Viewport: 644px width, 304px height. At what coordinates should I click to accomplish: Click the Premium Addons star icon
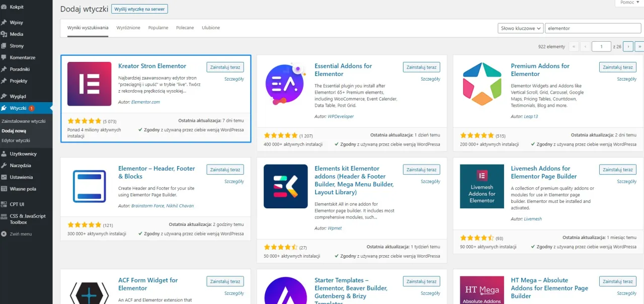[x=482, y=84]
